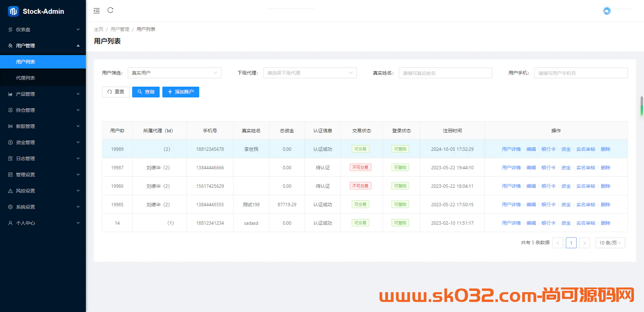This screenshot has height=312, width=644.
Task: Open 用户详情 for user 19985
Action: 511,205
